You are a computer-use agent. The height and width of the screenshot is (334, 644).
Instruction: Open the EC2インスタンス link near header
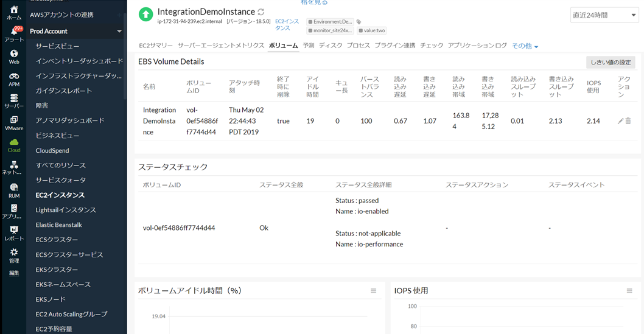click(287, 24)
